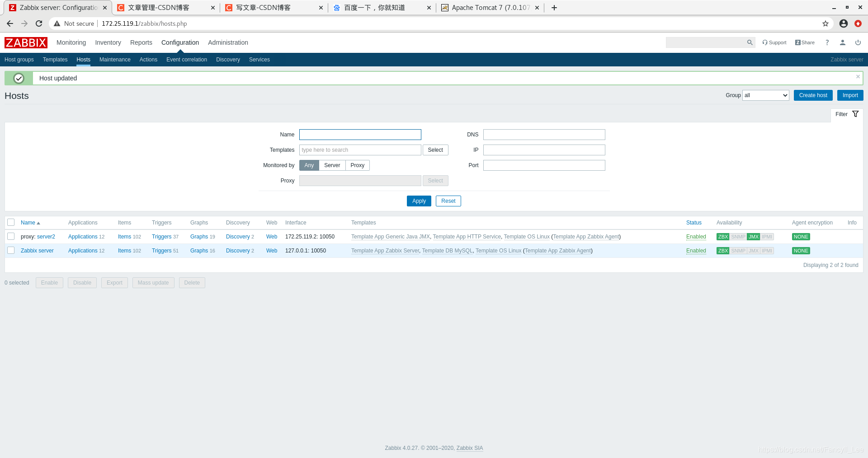Click the sign out power icon
Viewport: 868px width, 458px height.
[x=858, y=42]
